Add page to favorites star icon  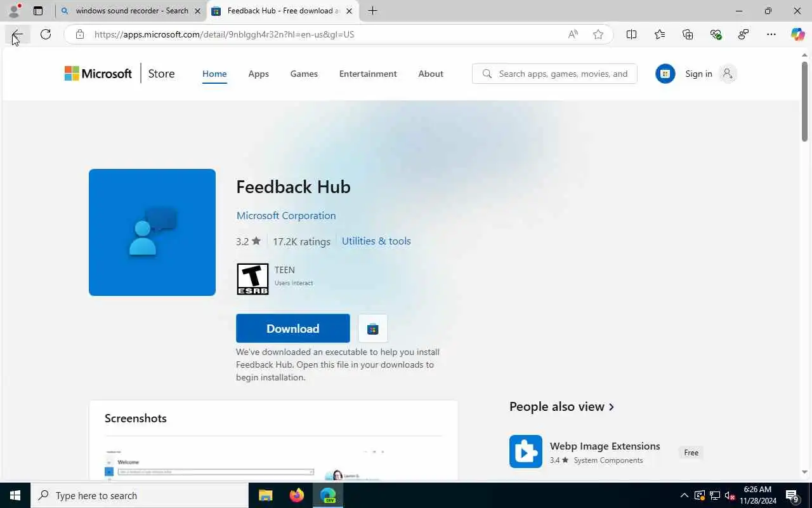click(598, 34)
